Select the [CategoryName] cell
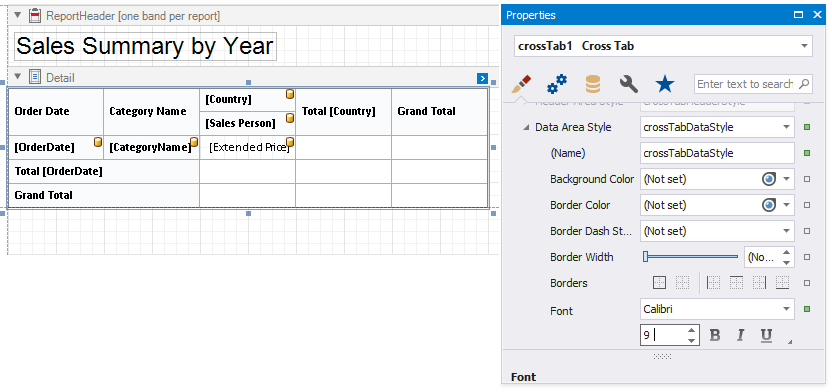 (x=152, y=147)
